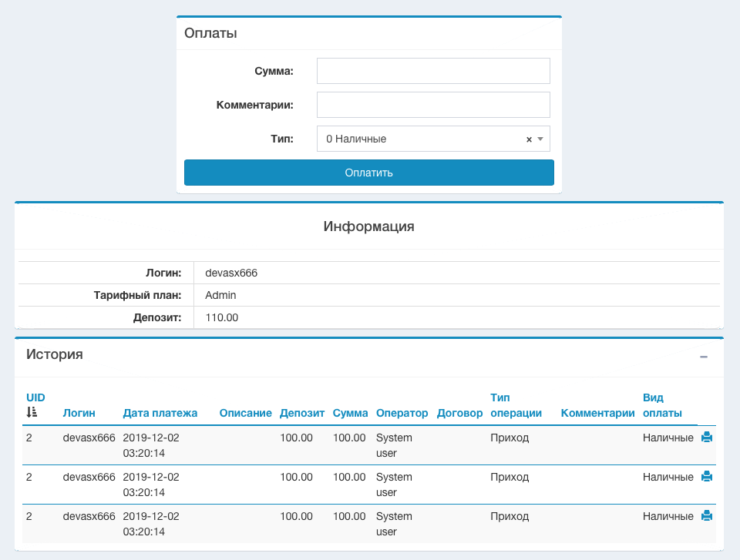Sort history by Оператор column
The width and height of the screenshot is (740, 560).
point(402,413)
